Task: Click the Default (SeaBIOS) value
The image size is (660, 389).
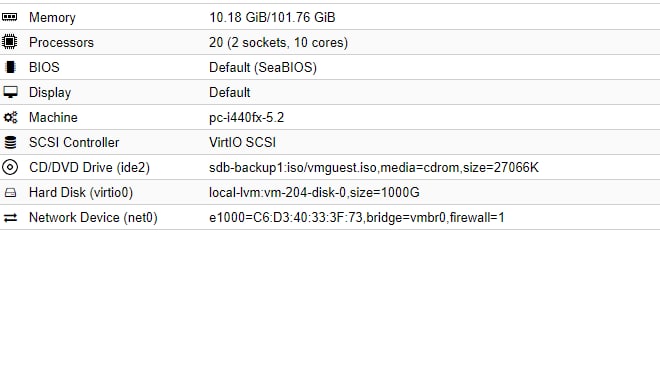Action: coord(263,67)
